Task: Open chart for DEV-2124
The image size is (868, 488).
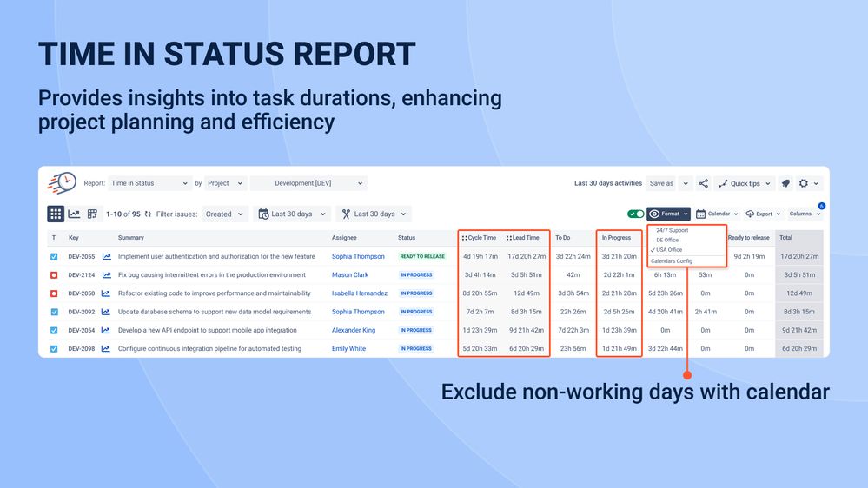Action: (106, 275)
